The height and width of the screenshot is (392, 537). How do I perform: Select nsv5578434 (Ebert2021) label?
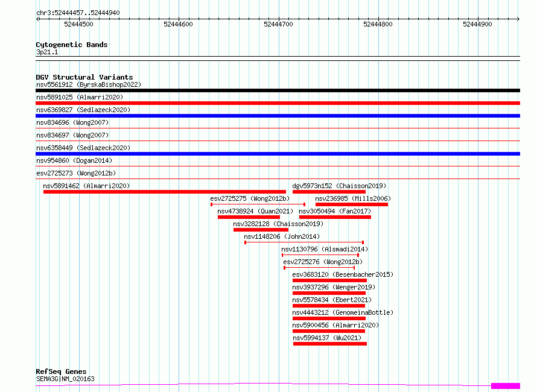coord(332,300)
